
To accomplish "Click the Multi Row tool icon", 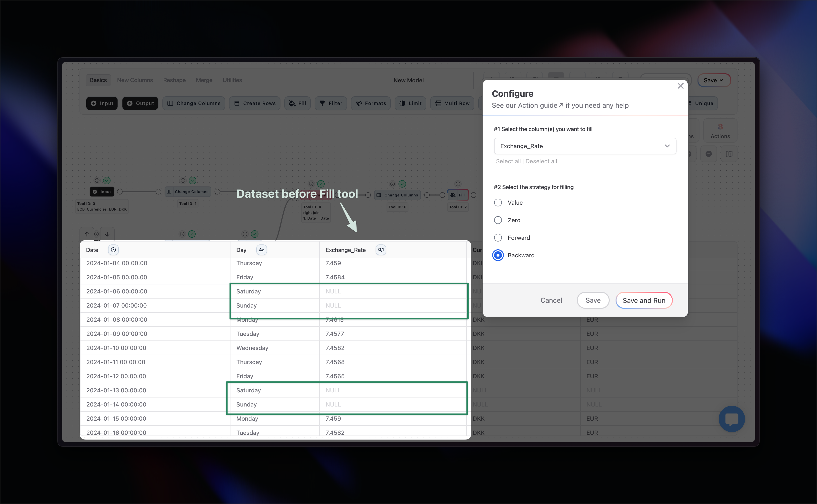I will (x=438, y=103).
